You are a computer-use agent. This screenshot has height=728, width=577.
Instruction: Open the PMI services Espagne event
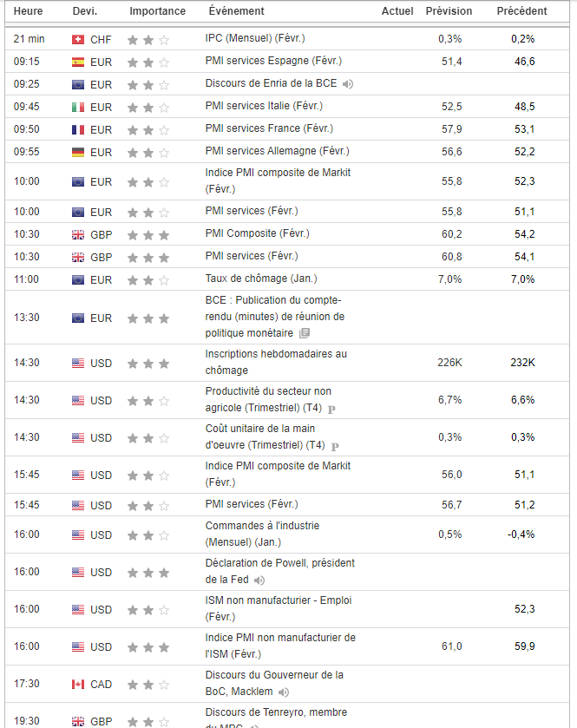[x=273, y=61]
